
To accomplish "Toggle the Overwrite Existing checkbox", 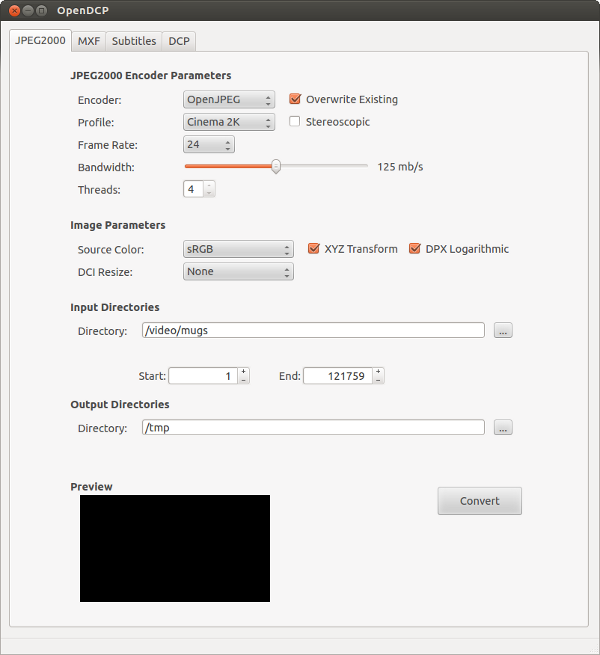I will [295, 99].
